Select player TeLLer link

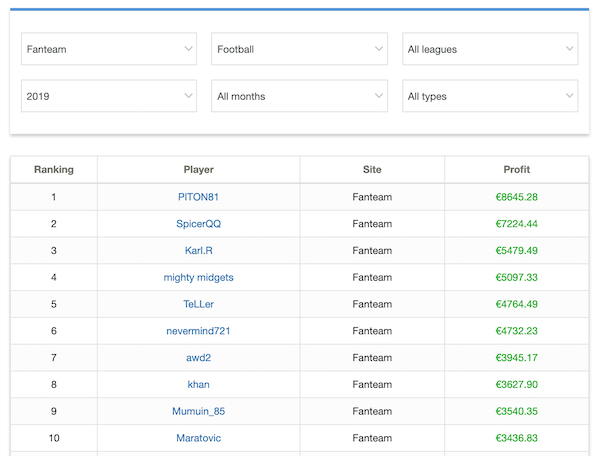click(198, 304)
